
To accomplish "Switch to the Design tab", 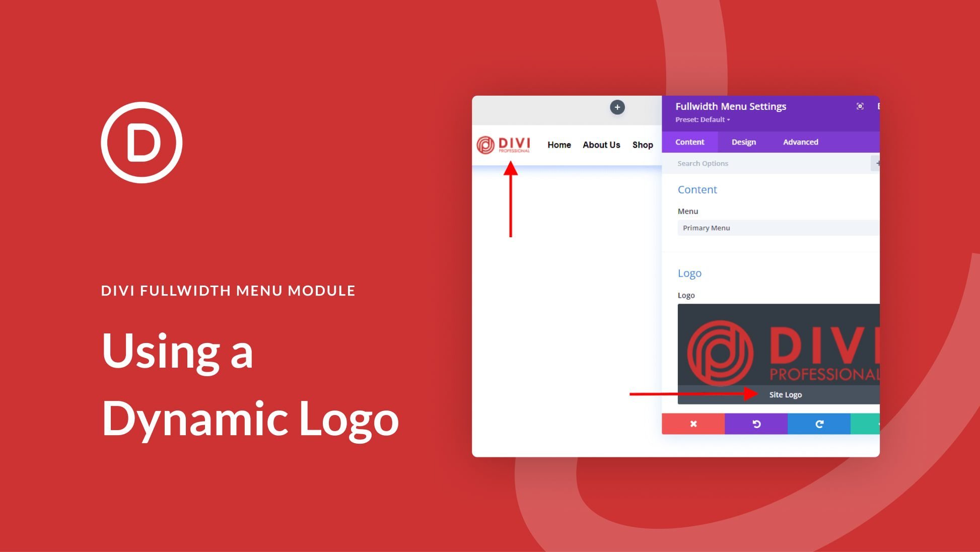I will point(743,142).
